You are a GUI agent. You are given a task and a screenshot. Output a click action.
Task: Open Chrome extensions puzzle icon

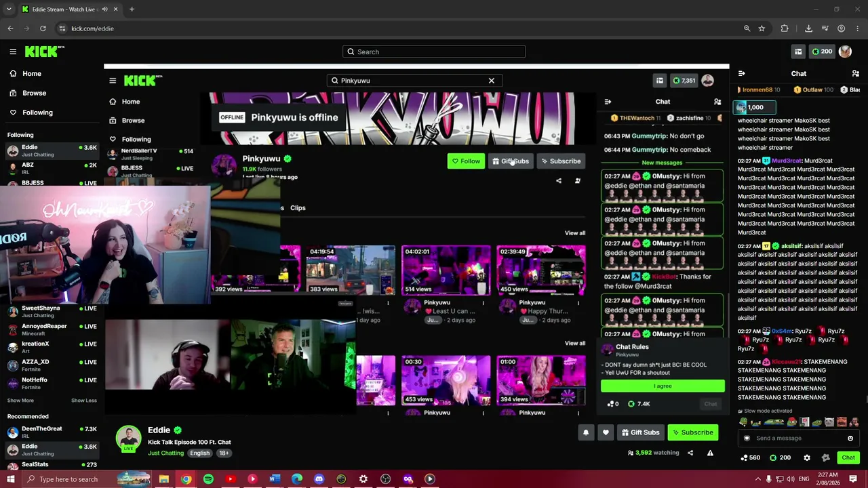785,28
